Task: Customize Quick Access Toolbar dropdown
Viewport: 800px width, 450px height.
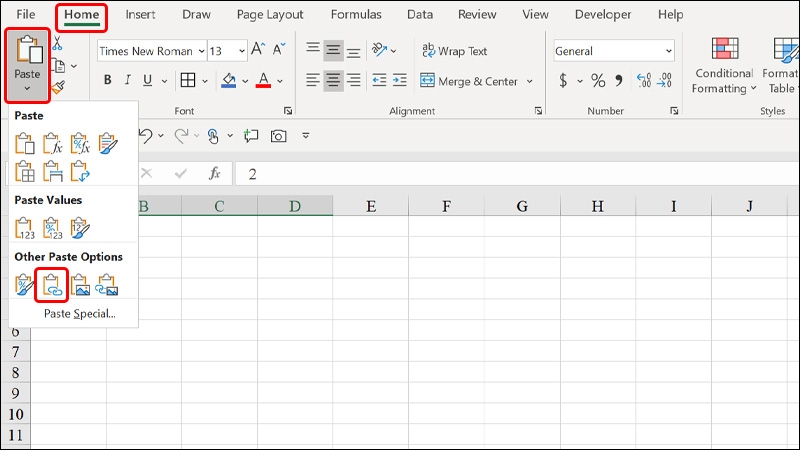Action: tap(306, 136)
